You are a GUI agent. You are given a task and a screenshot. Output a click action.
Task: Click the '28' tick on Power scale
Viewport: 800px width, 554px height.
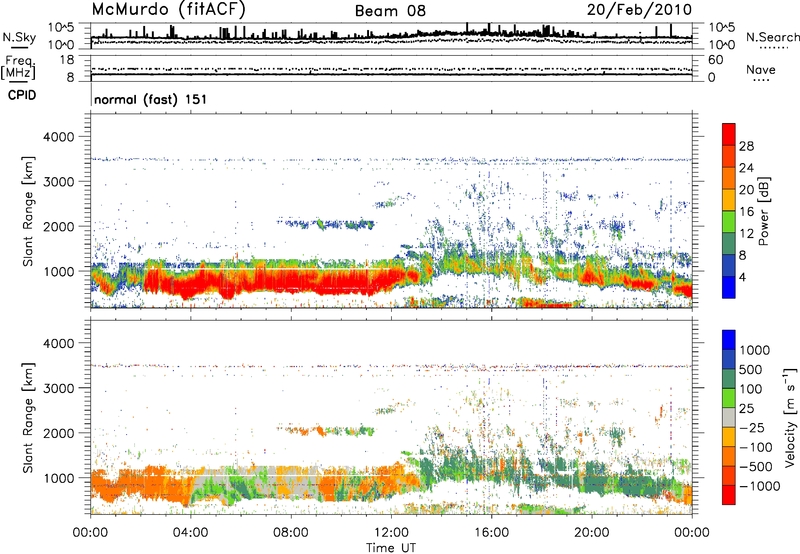coord(746,146)
